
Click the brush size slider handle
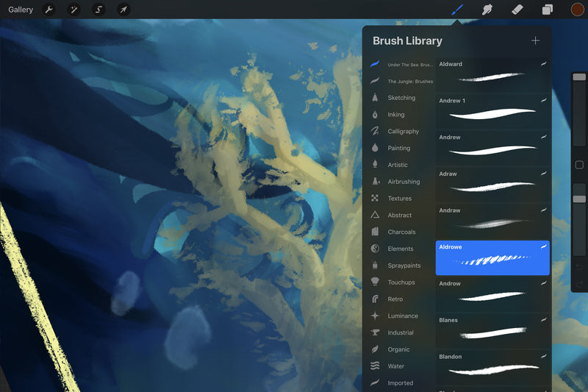pyautogui.click(x=579, y=76)
